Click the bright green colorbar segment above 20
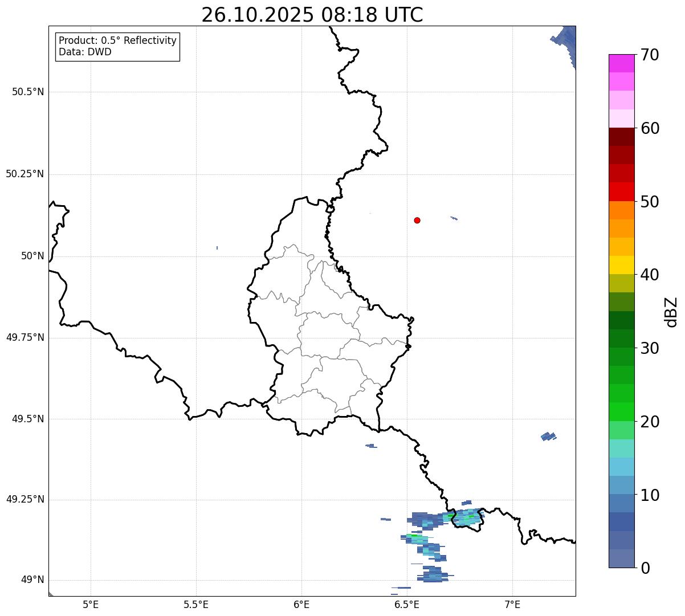 621,411
